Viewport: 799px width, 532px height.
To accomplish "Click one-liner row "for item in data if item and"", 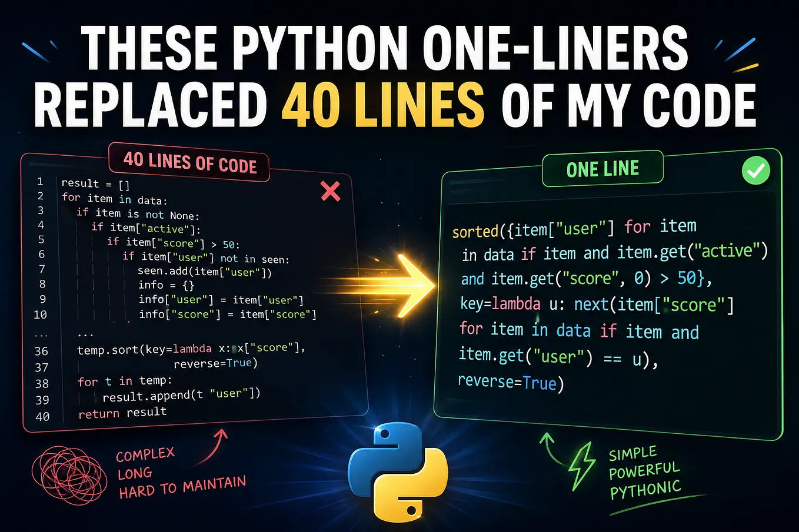I will [x=579, y=330].
